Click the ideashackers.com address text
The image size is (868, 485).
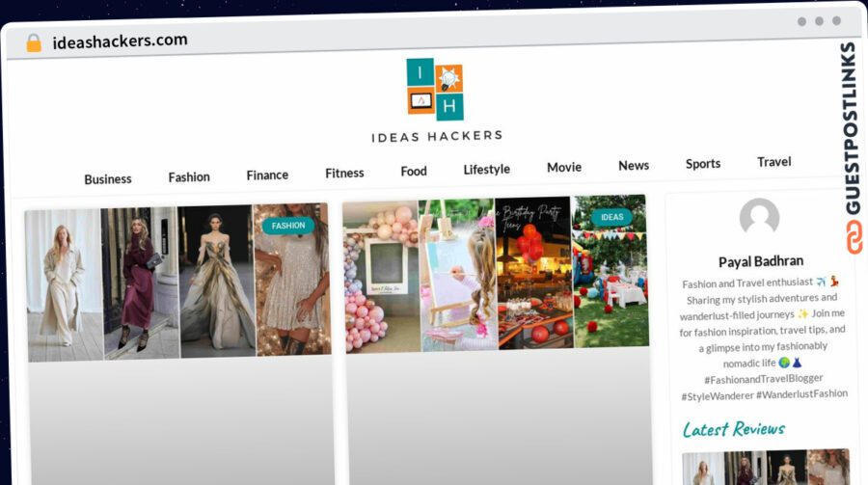(121, 40)
